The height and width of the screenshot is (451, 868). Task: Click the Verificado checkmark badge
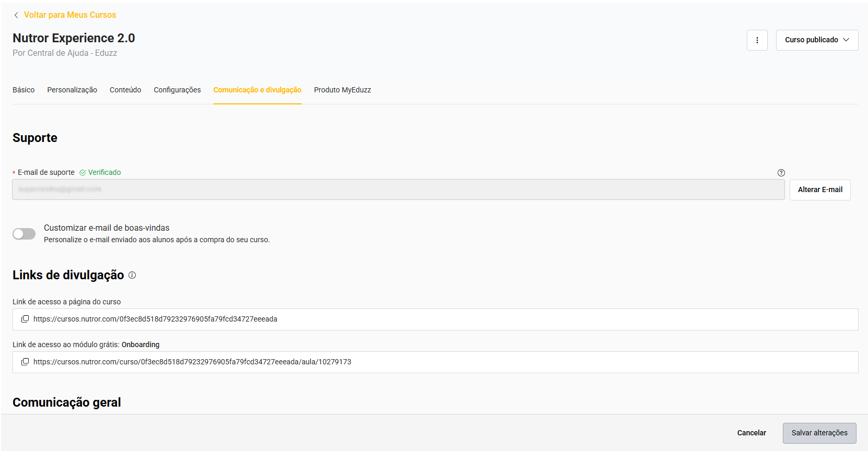click(x=100, y=172)
